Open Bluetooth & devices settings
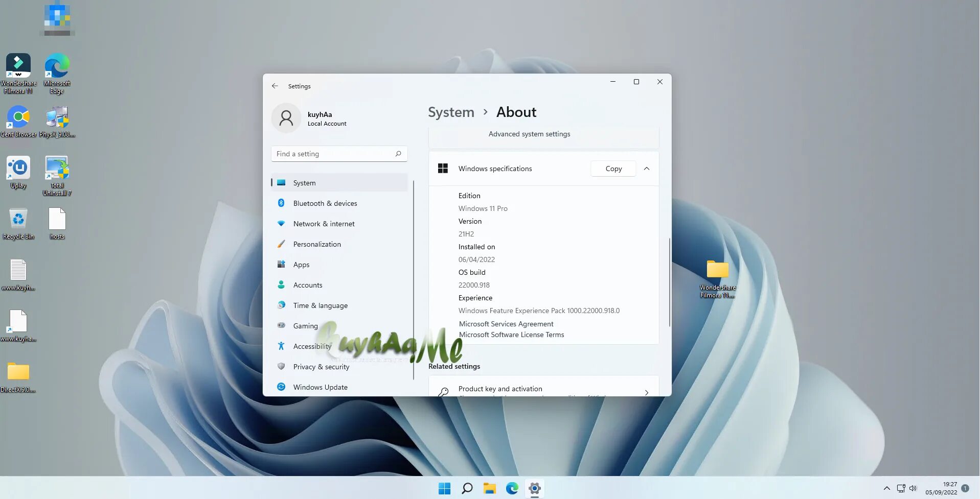The height and width of the screenshot is (499, 980). [339, 203]
